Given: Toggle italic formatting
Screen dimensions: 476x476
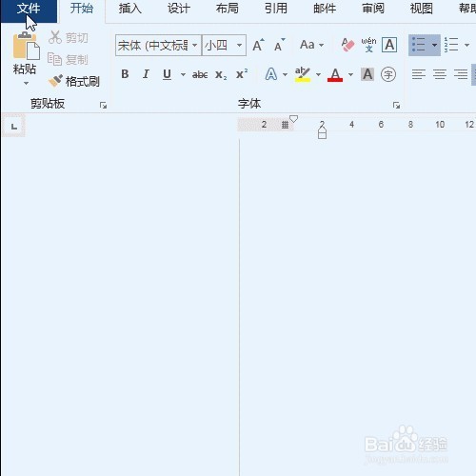Looking at the screenshot, I should [146, 74].
